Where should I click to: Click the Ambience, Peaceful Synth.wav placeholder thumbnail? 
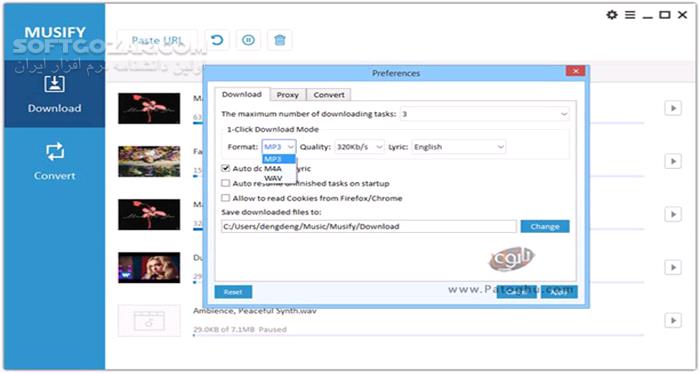tap(149, 320)
